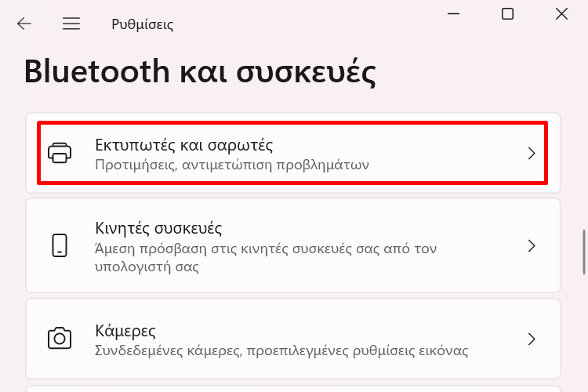This screenshot has height=392, width=588.
Task: Click the vertical scrollbar thumb
Action: point(584,252)
